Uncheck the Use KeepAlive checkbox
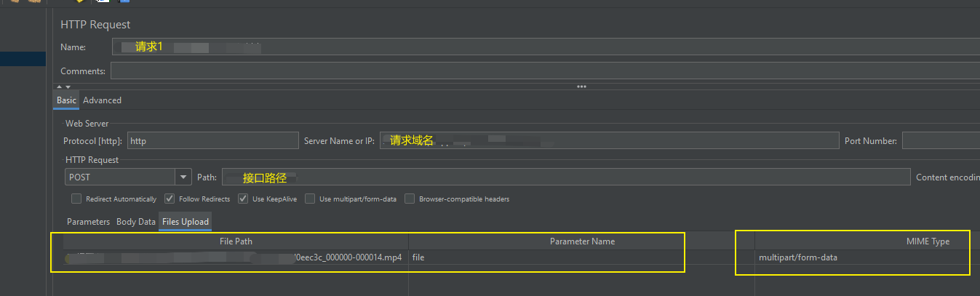980x296 pixels. 243,199
